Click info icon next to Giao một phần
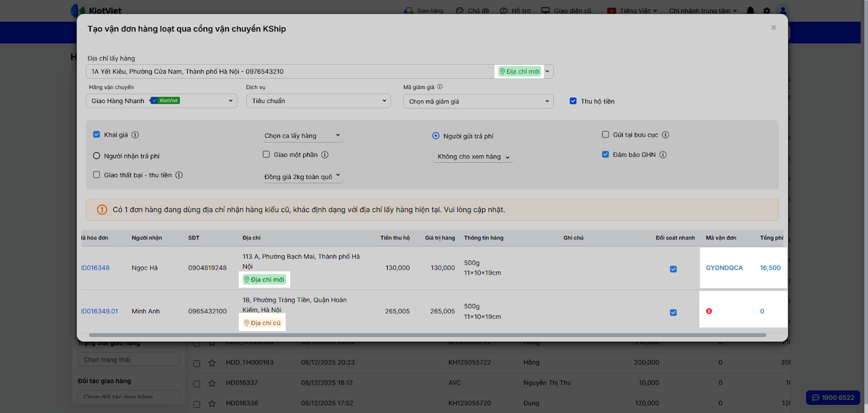868x413 pixels. [325, 155]
